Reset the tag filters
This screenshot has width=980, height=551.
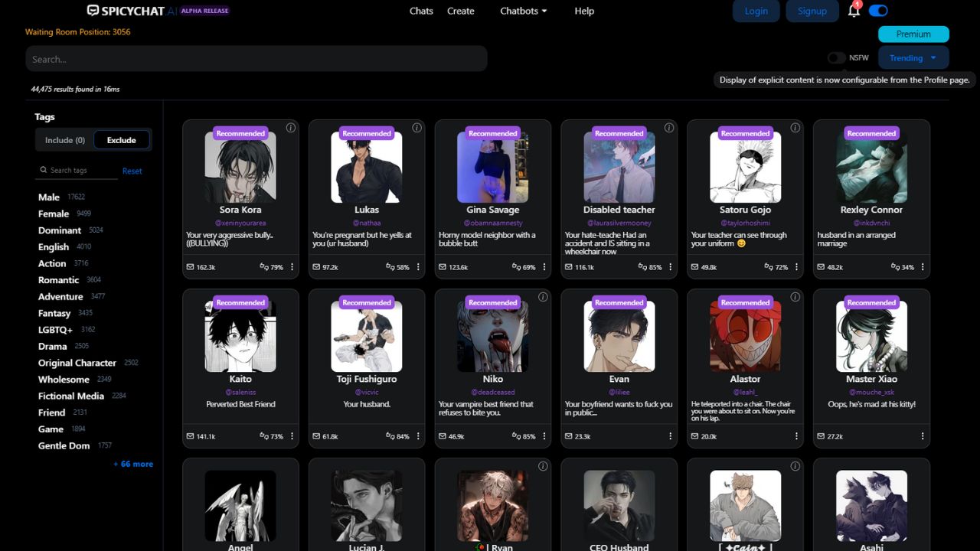coord(132,171)
